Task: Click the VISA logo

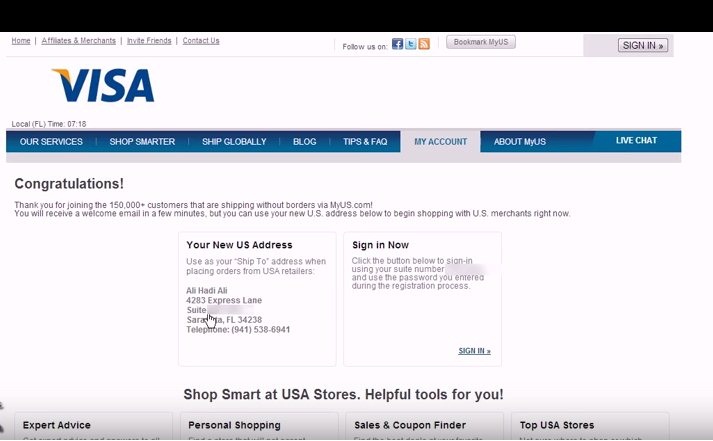Action: [x=103, y=86]
